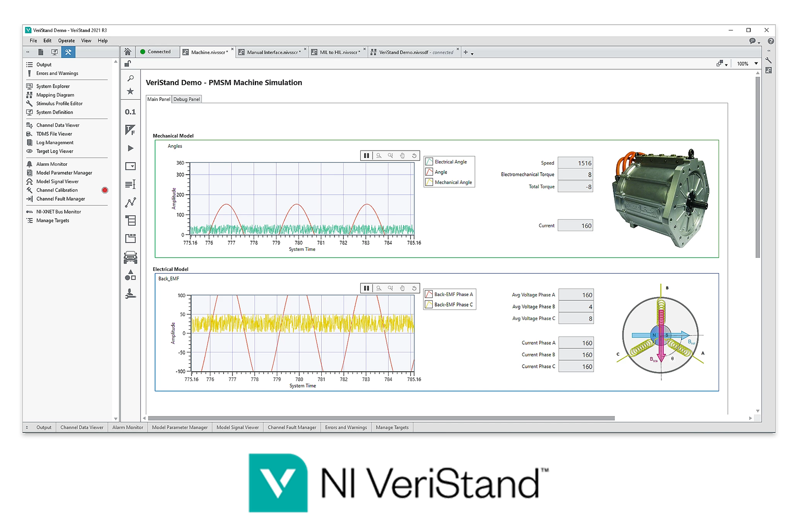Screen dimensions: 798x532
Task: Switch to the Debug Panel tab
Action: coord(187,99)
